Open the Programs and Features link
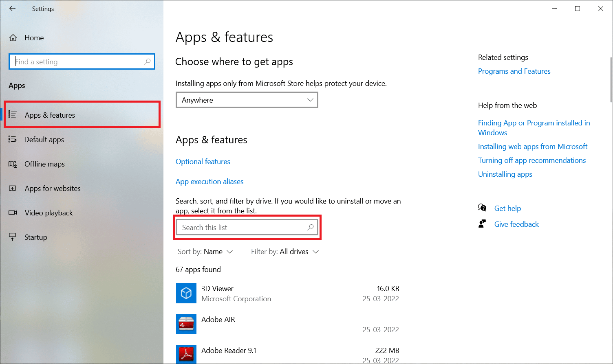 tap(514, 71)
